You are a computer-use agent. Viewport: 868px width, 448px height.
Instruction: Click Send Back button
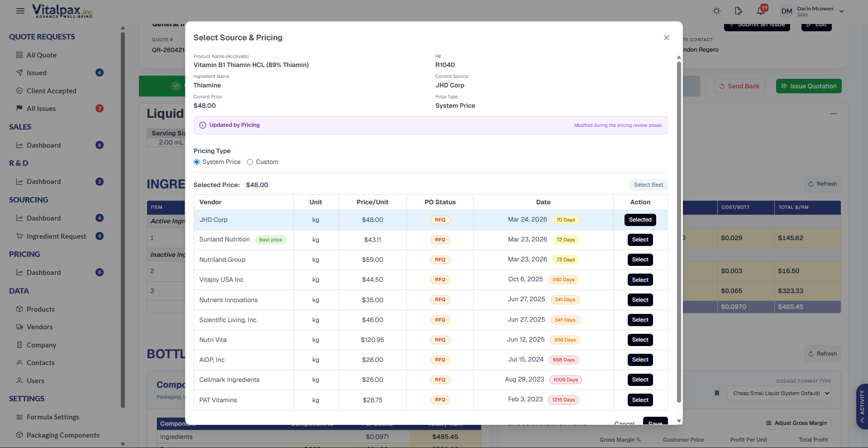click(x=739, y=86)
